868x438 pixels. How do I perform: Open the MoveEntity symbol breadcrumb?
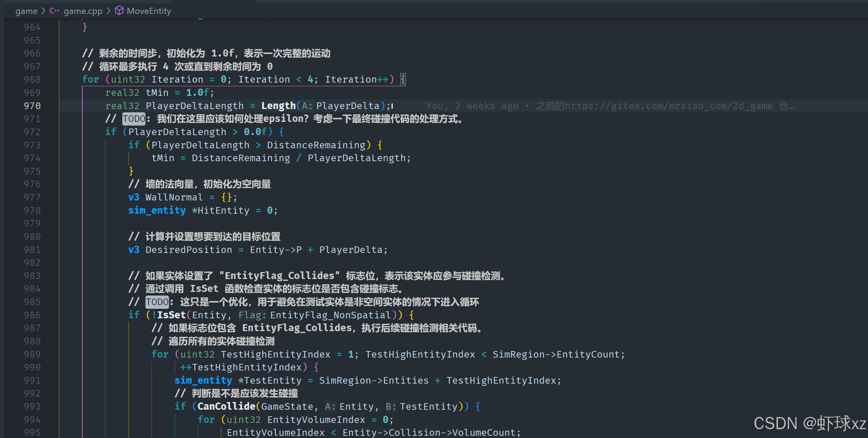click(x=149, y=11)
